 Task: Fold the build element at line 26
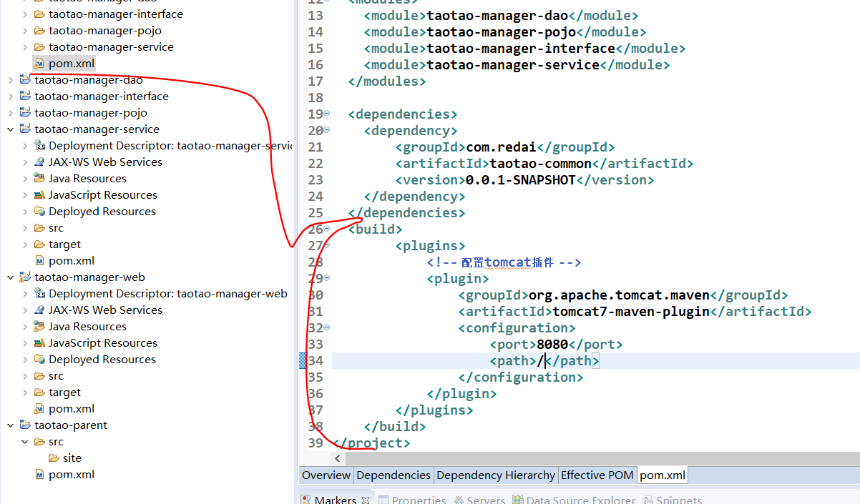tap(327, 229)
